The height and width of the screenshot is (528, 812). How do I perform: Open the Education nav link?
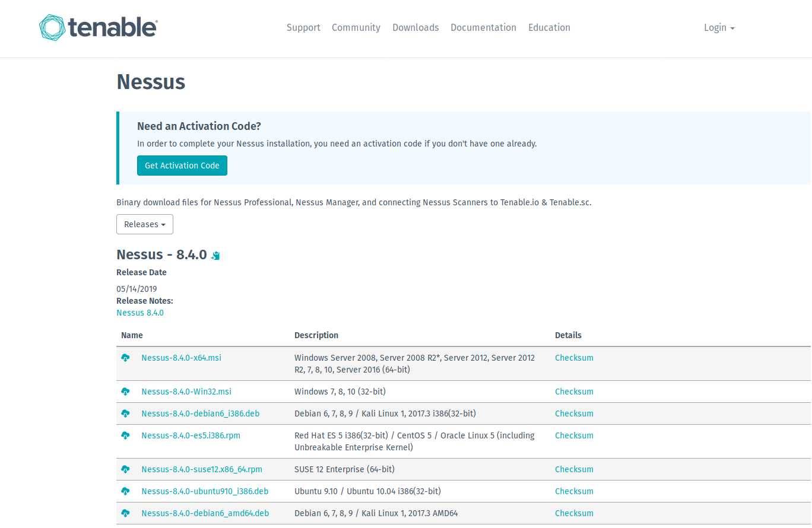click(549, 27)
